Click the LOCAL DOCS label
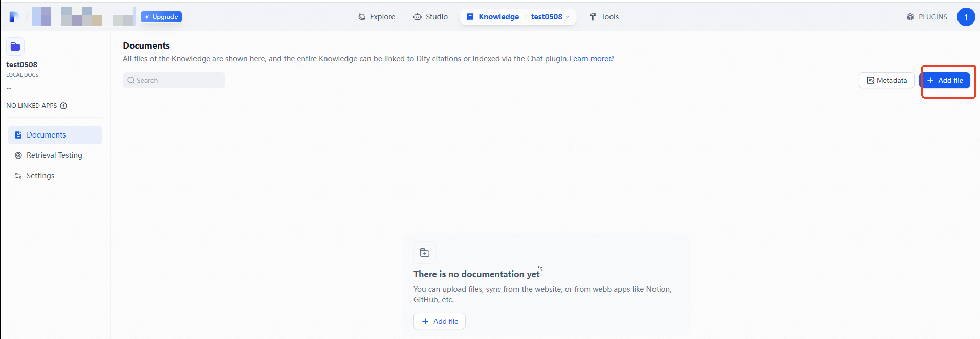The width and height of the screenshot is (980, 339). (23, 75)
